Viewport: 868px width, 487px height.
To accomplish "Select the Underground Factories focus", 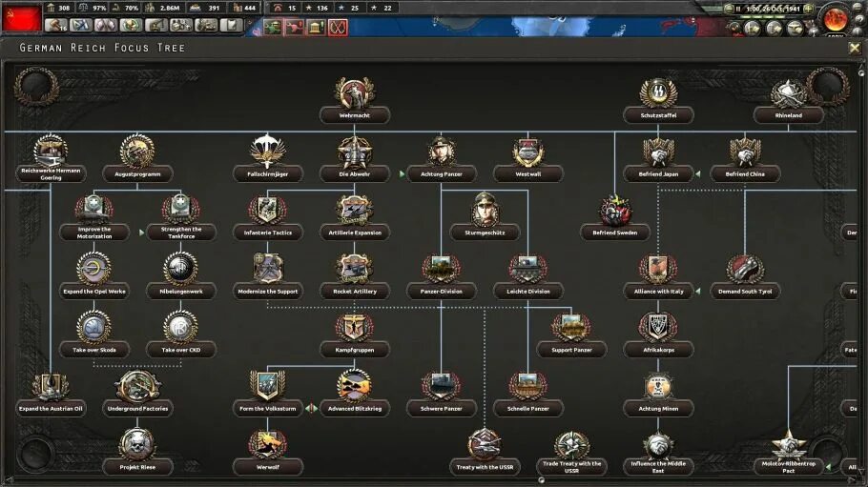I will [137, 394].
